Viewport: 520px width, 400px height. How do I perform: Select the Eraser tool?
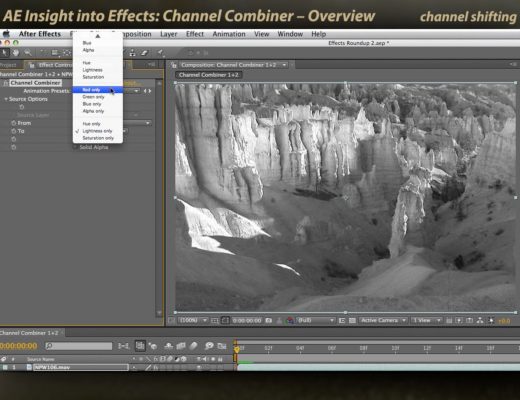[x=144, y=53]
